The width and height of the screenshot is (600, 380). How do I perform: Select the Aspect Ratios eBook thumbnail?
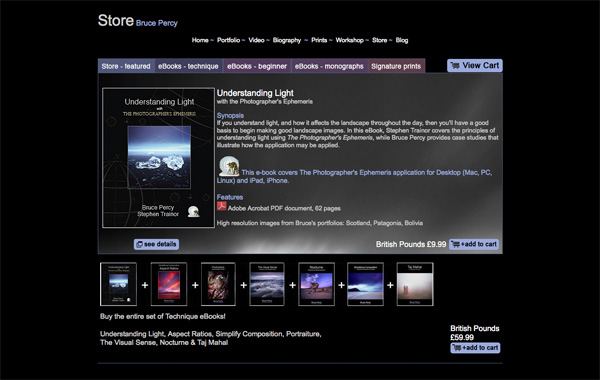[x=169, y=284]
